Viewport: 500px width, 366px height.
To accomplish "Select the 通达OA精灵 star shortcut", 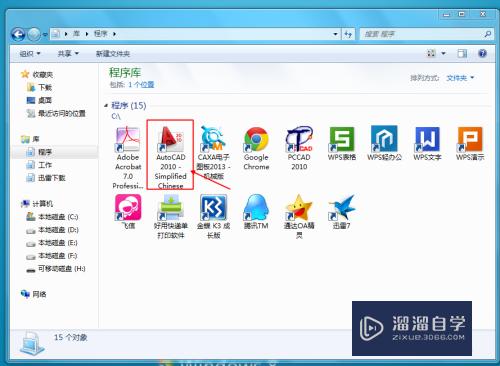I will point(299,217).
